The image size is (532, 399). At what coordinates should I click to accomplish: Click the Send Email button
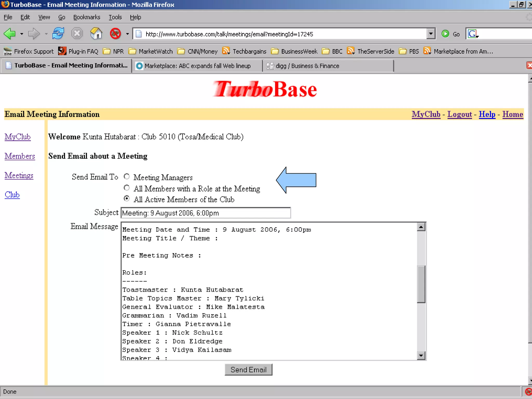(248, 369)
